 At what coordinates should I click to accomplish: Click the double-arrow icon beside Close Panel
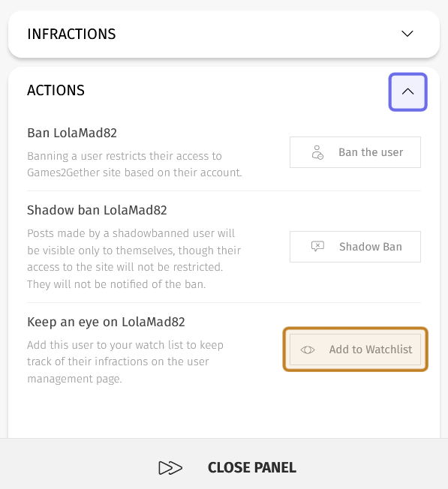pyautogui.click(x=170, y=468)
